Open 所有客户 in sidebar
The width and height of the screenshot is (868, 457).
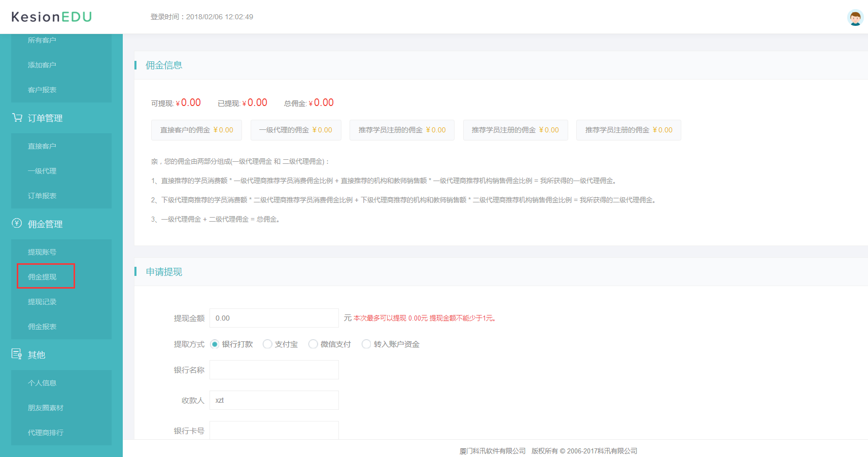pyautogui.click(x=42, y=40)
